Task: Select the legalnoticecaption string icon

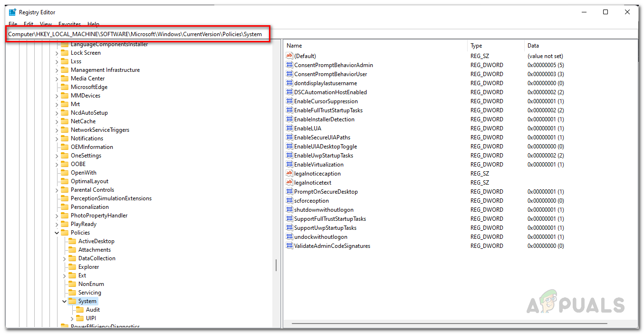Action: point(289,173)
